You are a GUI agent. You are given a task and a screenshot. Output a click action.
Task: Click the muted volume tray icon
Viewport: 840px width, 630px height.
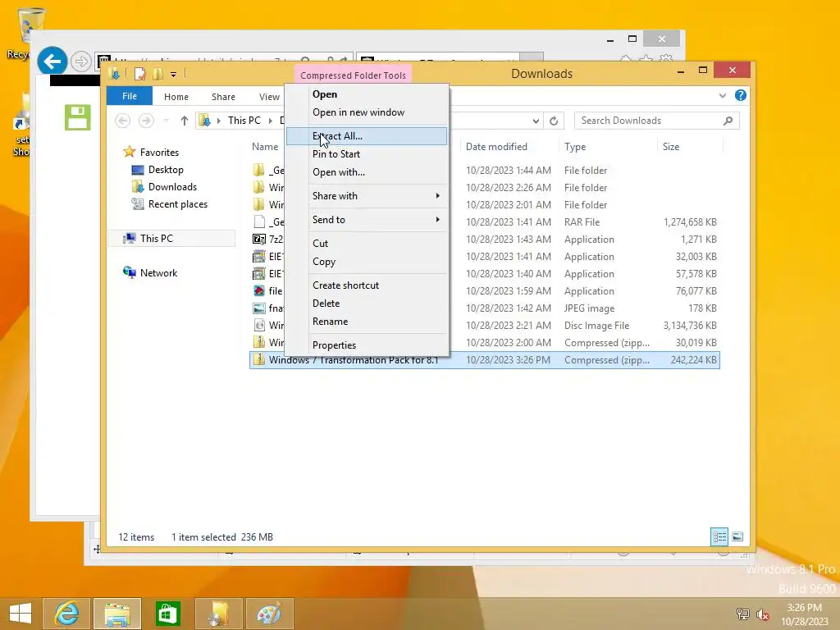762,614
